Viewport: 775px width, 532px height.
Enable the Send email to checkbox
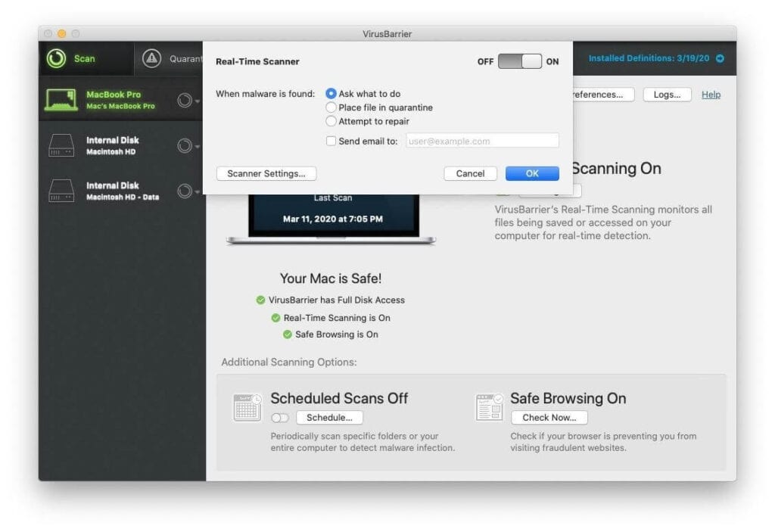(x=331, y=141)
